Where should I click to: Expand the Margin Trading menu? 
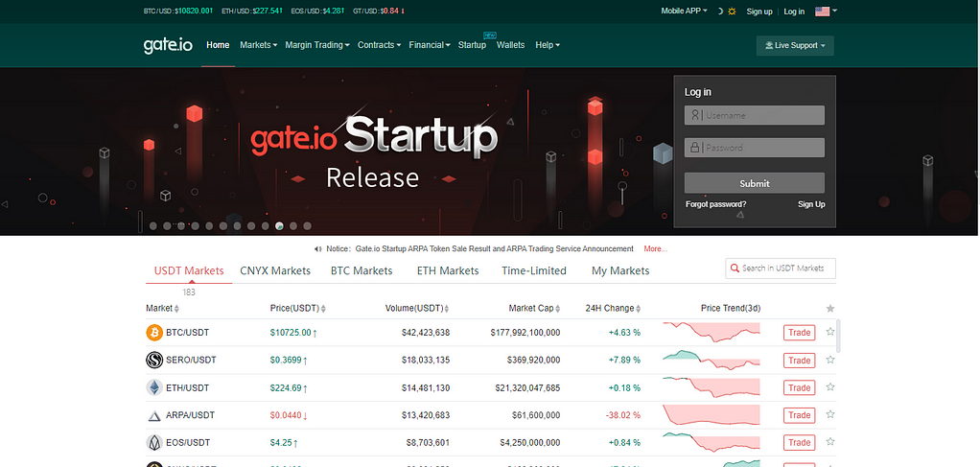click(316, 45)
